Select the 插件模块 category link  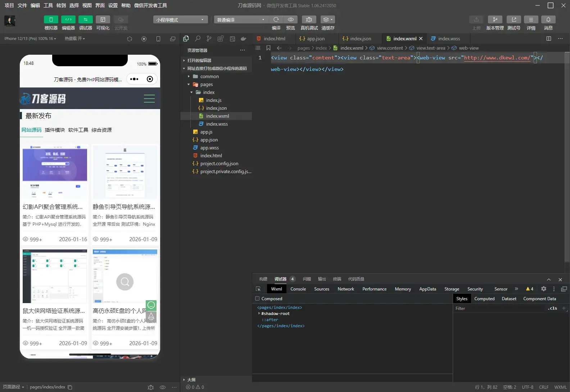click(x=55, y=130)
